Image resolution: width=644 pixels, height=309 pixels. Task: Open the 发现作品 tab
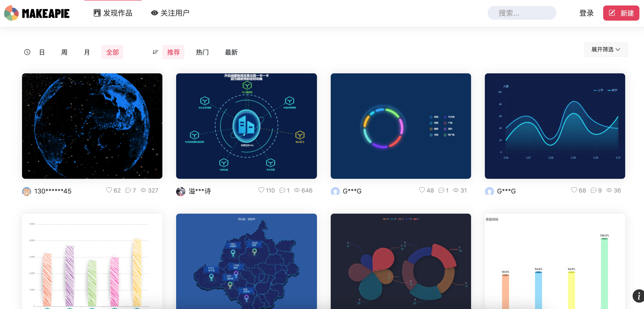(x=113, y=13)
